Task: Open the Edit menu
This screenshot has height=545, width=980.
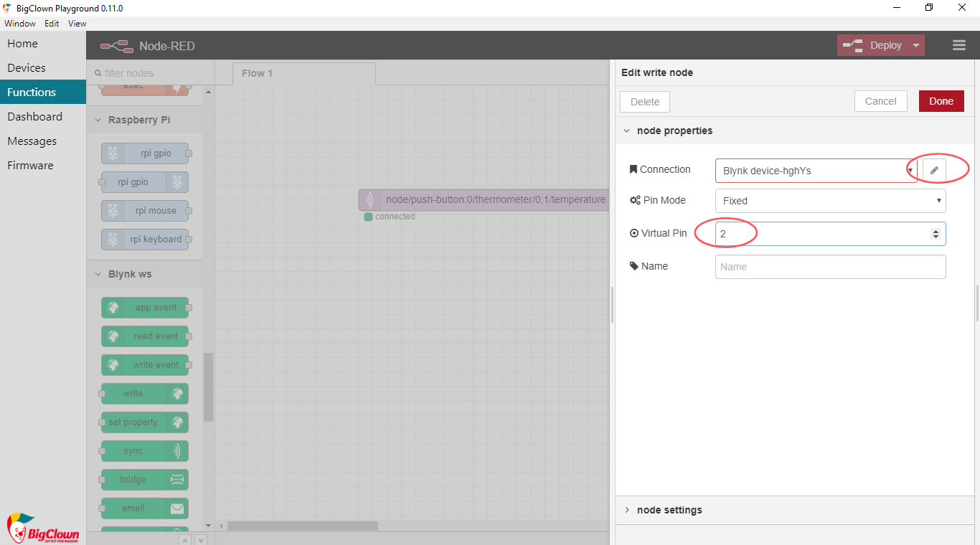Action: tap(52, 23)
